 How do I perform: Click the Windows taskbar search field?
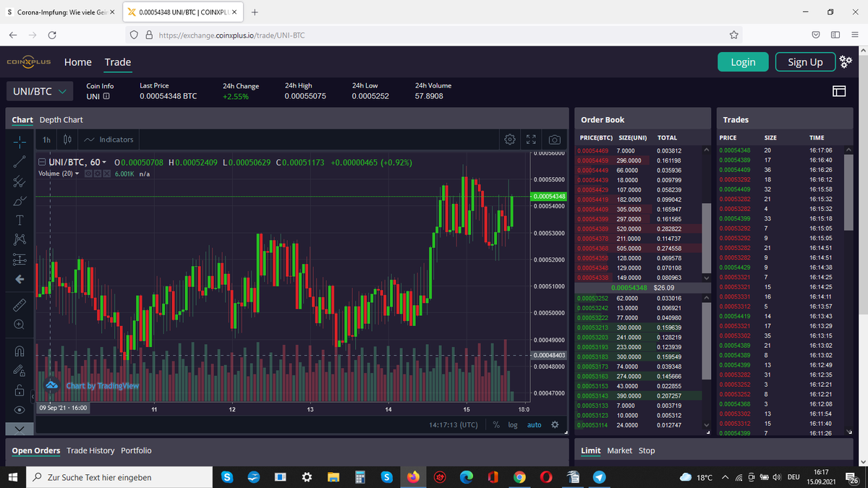(x=119, y=477)
